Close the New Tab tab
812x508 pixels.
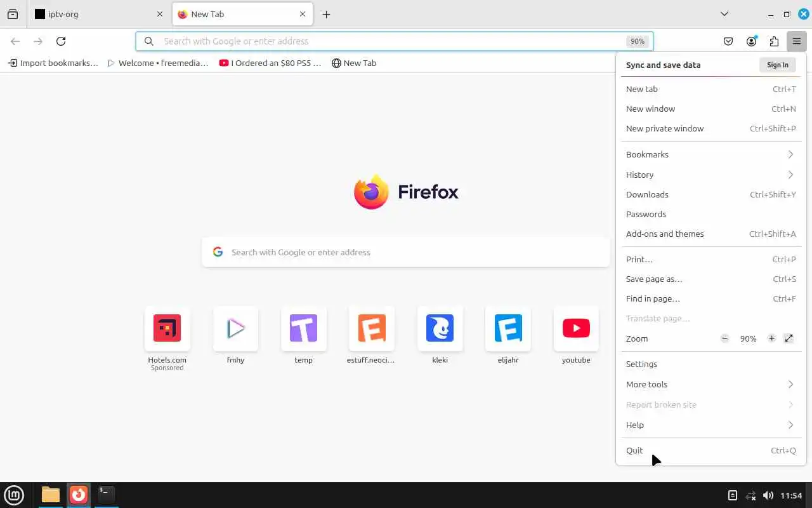click(x=303, y=14)
